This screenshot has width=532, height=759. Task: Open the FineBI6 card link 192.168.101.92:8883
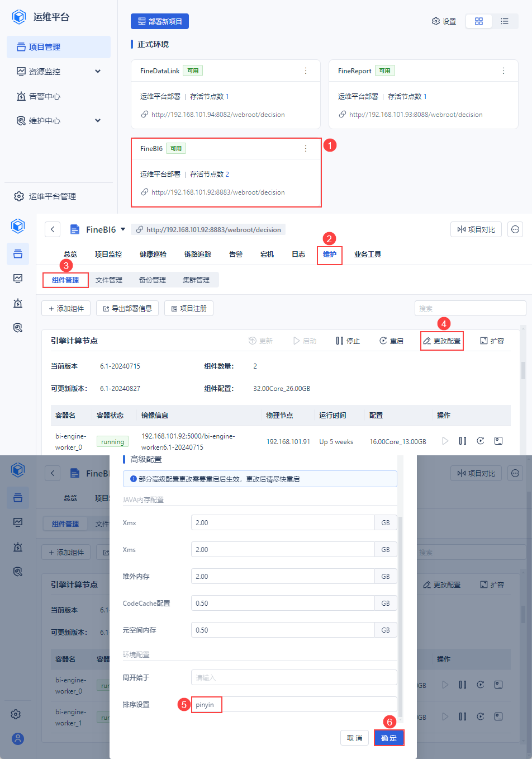tap(218, 192)
